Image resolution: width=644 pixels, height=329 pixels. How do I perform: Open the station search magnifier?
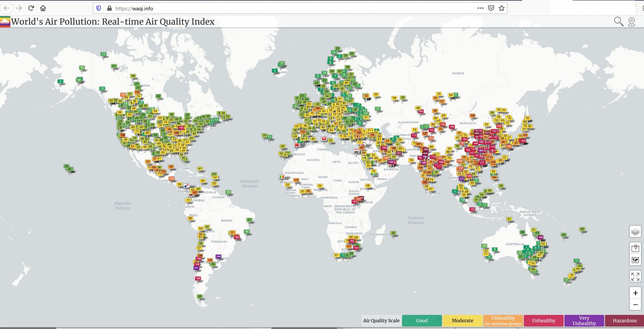(x=619, y=21)
